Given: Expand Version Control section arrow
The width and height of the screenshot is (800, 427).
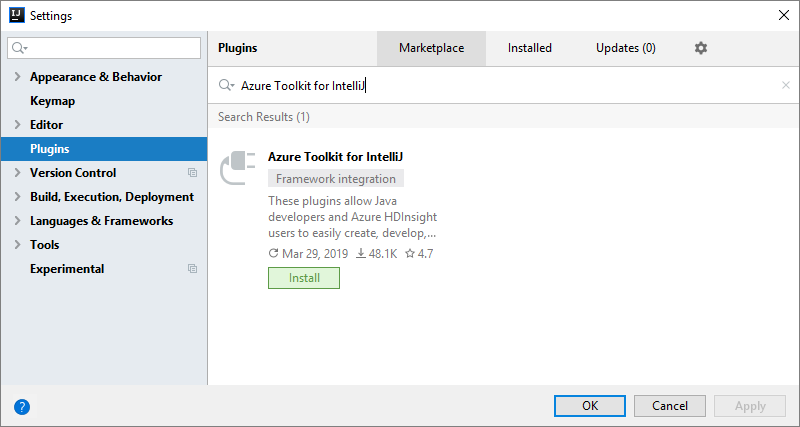Looking at the screenshot, I should coord(17,173).
